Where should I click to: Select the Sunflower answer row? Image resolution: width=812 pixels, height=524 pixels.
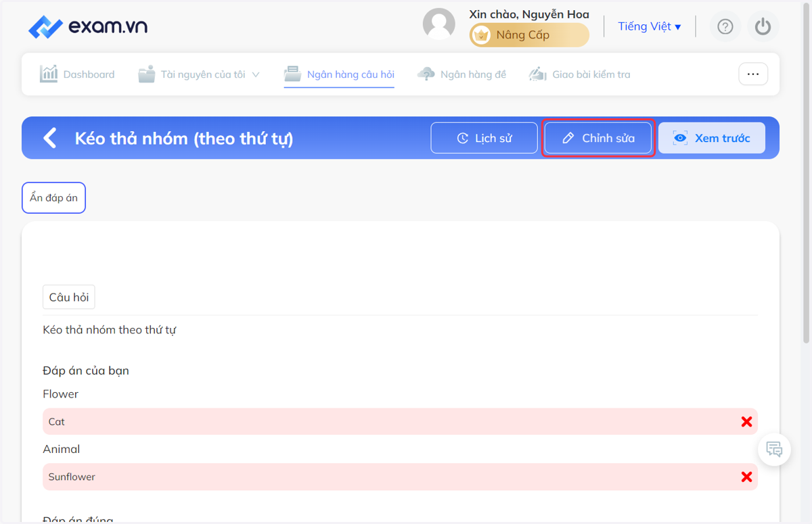click(400, 477)
